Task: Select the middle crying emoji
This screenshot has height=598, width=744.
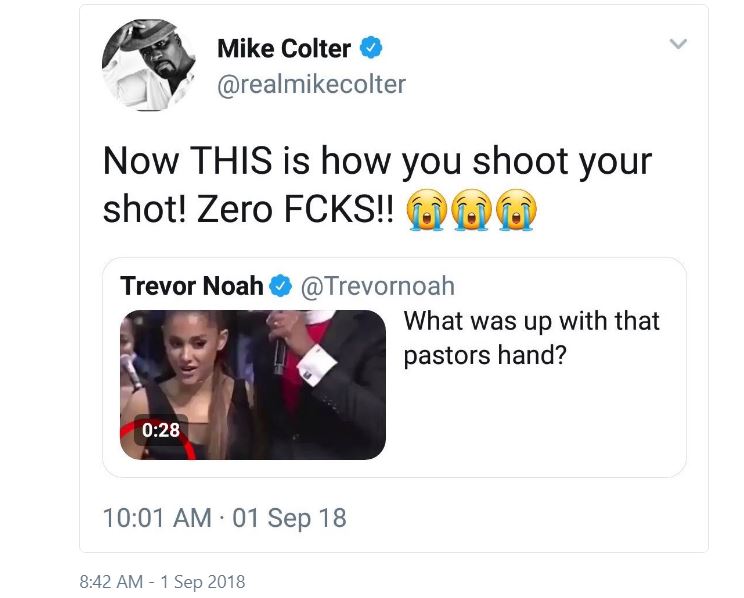Action: click(x=473, y=207)
